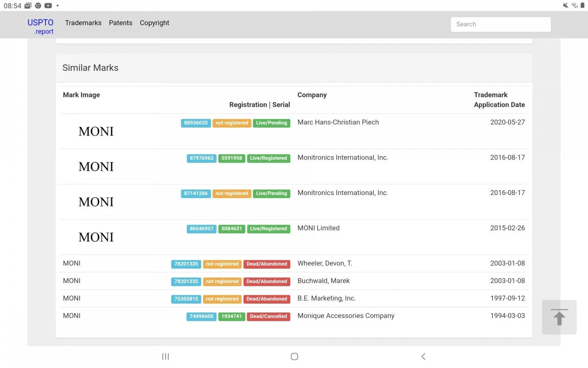Screen dimensions: 588x368
Task: Open serial number 87141266
Action: pos(196,194)
